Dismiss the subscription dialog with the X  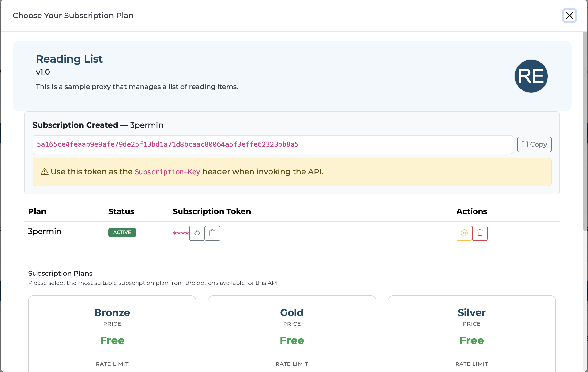[x=569, y=15]
